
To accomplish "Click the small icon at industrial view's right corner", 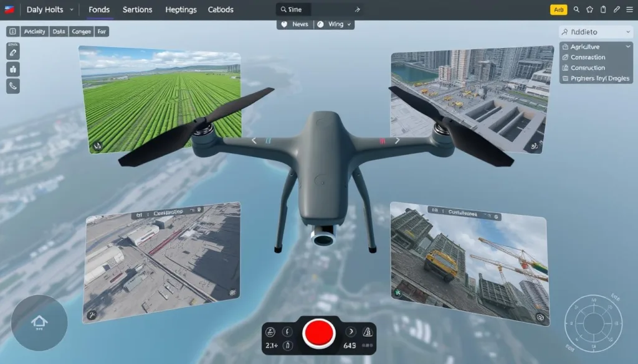I will coord(233,292).
